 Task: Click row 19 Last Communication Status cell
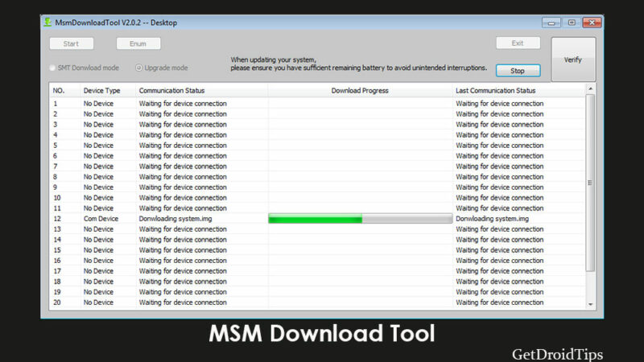[499, 292]
